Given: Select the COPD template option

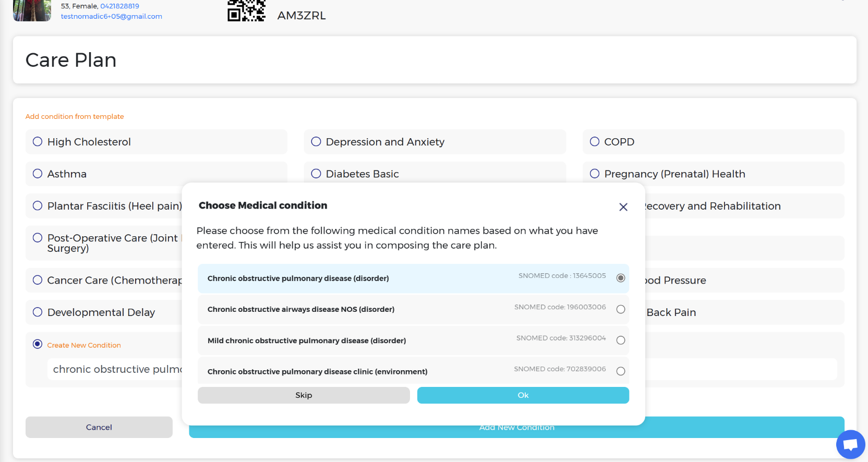Looking at the screenshot, I should coord(595,142).
